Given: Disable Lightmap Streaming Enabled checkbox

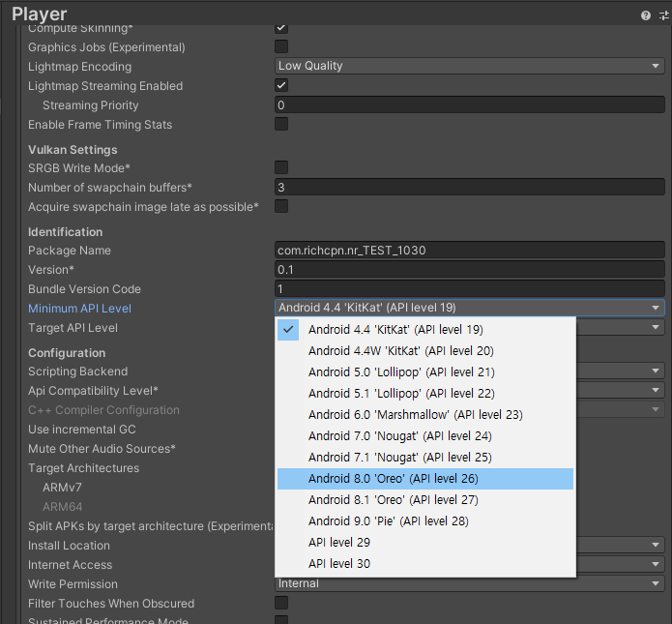Looking at the screenshot, I should click(x=281, y=85).
